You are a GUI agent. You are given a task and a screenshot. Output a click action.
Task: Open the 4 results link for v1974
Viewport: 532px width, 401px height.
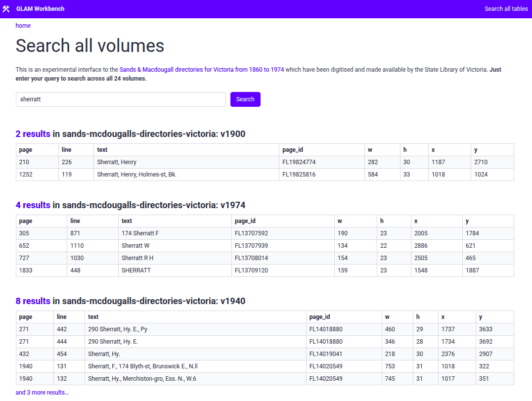pyautogui.click(x=33, y=205)
